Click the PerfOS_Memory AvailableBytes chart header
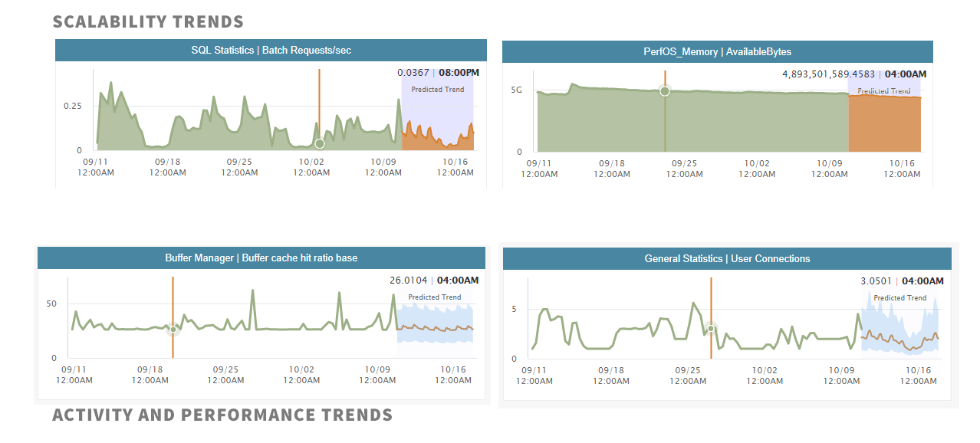 (717, 52)
